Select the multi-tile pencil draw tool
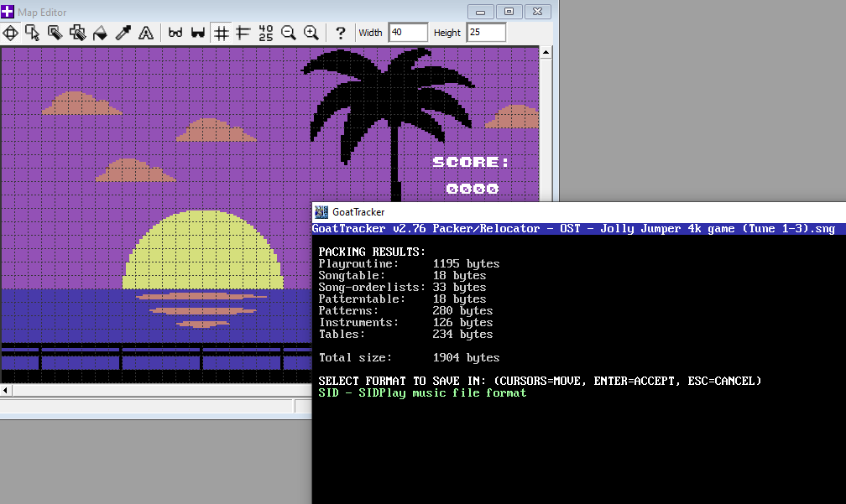Screen dimensions: 846x504 click(x=78, y=33)
